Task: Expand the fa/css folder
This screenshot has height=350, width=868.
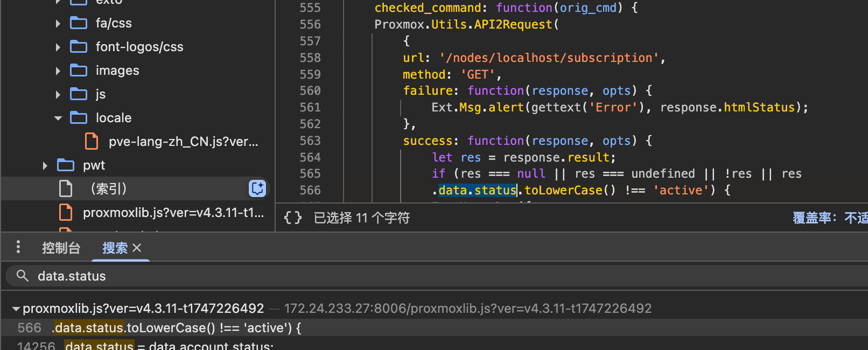Action: coord(58,23)
